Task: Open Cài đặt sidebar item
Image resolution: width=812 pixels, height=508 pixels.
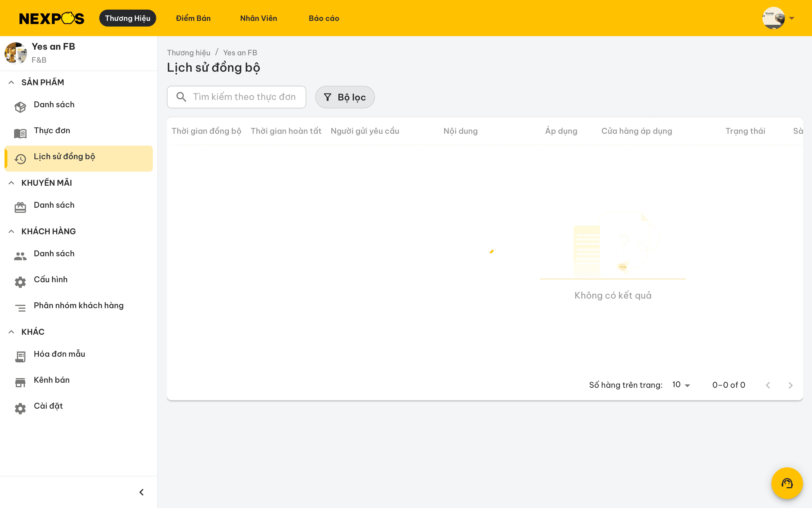Action: click(x=78, y=408)
